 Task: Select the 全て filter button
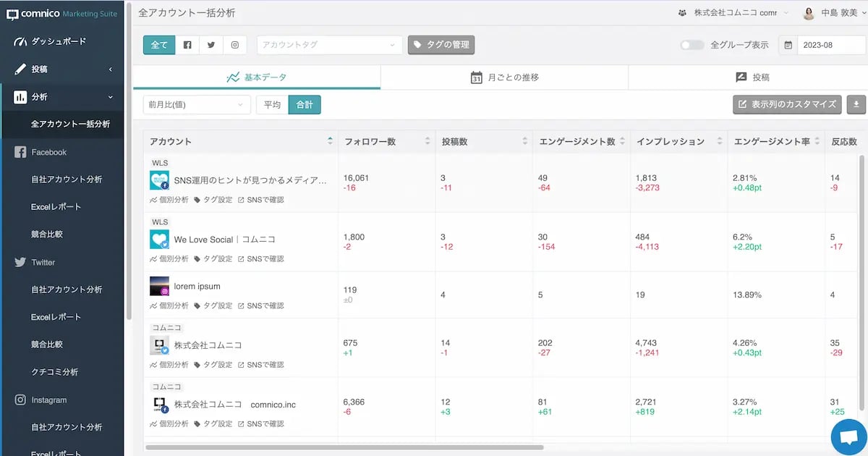coord(159,45)
